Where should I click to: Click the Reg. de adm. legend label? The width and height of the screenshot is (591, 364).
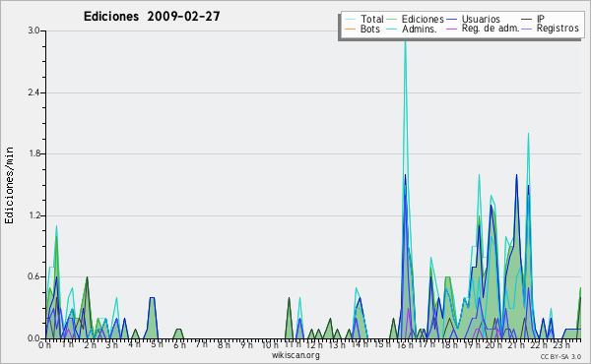[491, 29]
